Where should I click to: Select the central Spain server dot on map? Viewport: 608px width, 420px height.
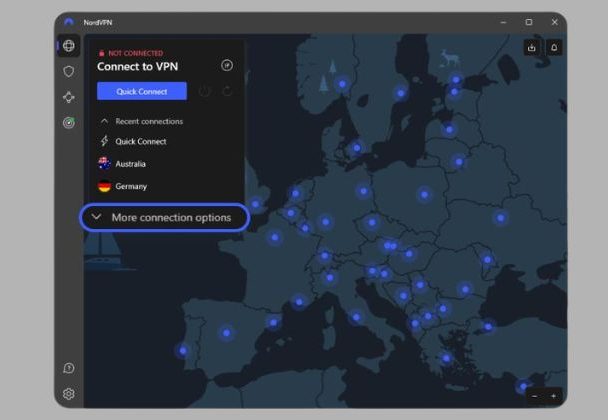(x=226, y=332)
